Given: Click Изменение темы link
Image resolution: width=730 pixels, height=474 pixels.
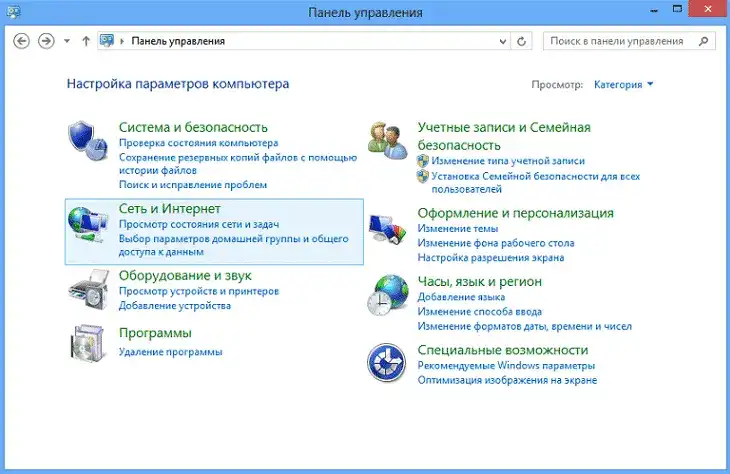Looking at the screenshot, I should 458,229.
